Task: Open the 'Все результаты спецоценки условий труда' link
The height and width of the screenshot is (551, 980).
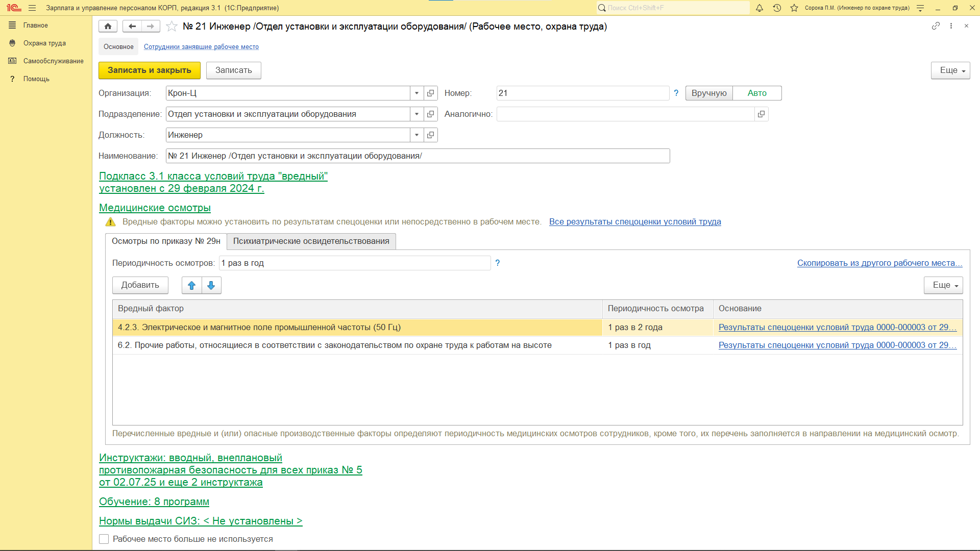Action: pos(635,222)
